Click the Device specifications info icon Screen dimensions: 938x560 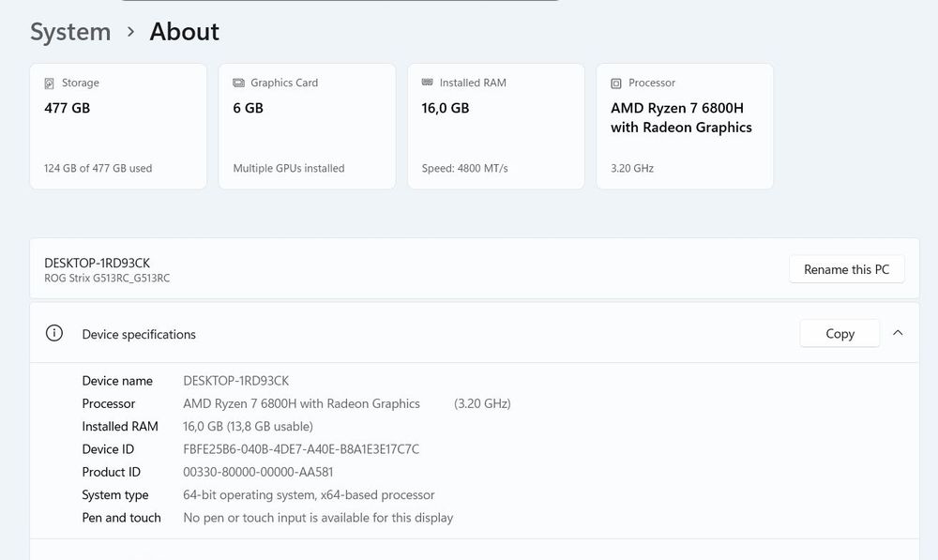[x=54, y=333]
